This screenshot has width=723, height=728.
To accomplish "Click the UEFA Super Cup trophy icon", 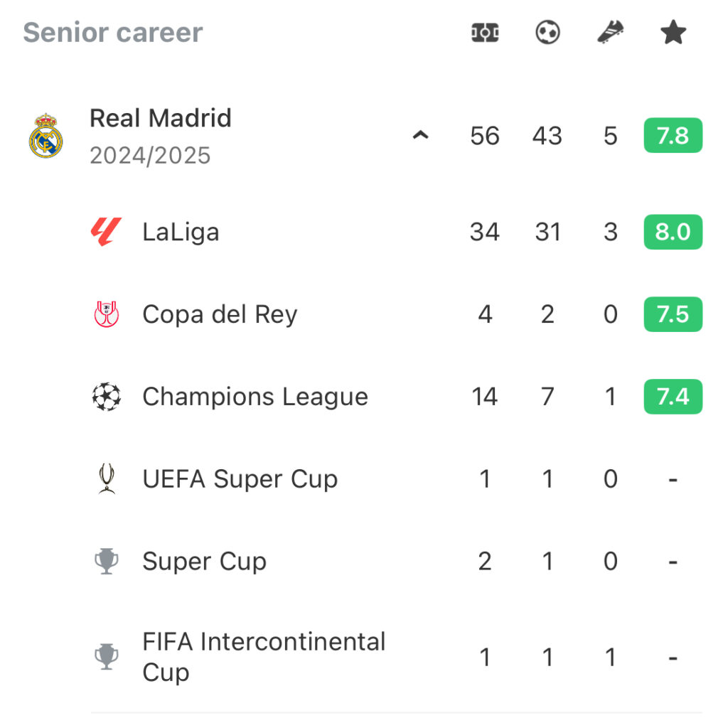I will 107,478.
